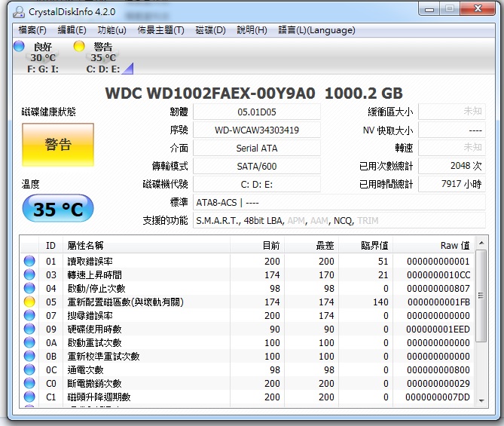Click the 臨界值 column header
This screenshot has width=504, height=426.
point(366,246)
